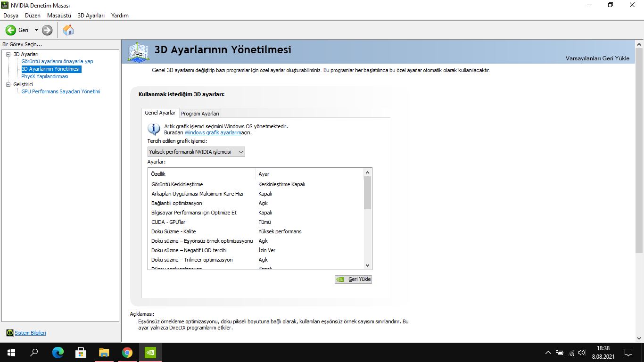Open the battery status tray icon

560,353
